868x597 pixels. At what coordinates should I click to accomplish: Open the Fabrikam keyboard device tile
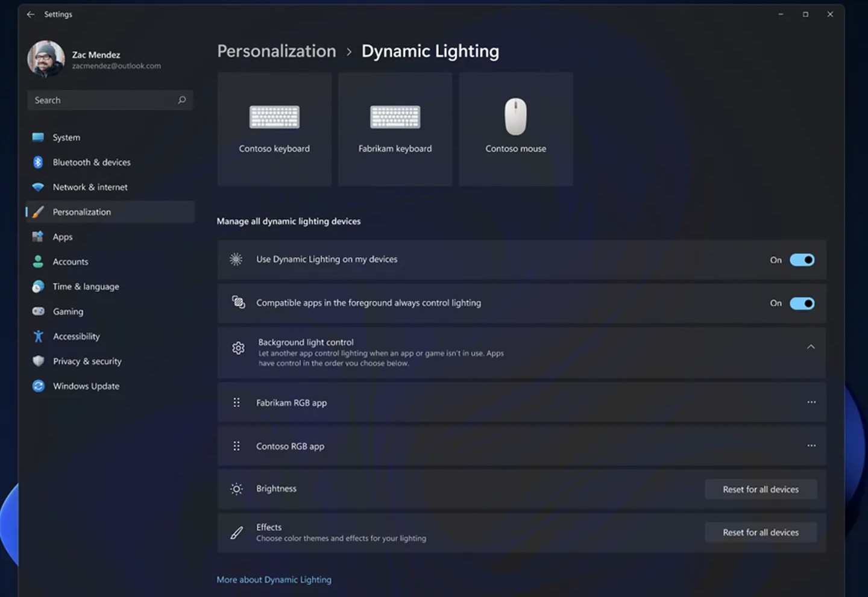tap(395, 129)
